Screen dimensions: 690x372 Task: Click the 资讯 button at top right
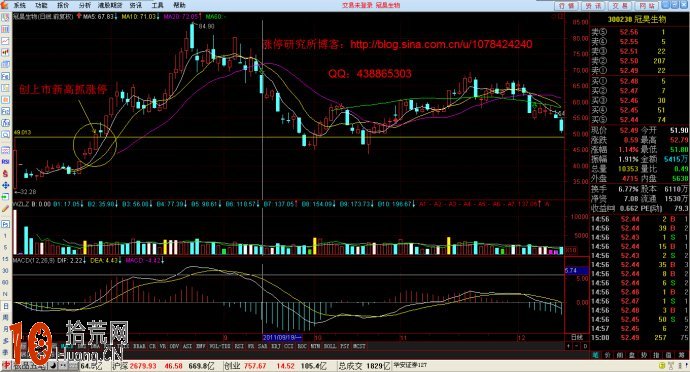[594, 5]
